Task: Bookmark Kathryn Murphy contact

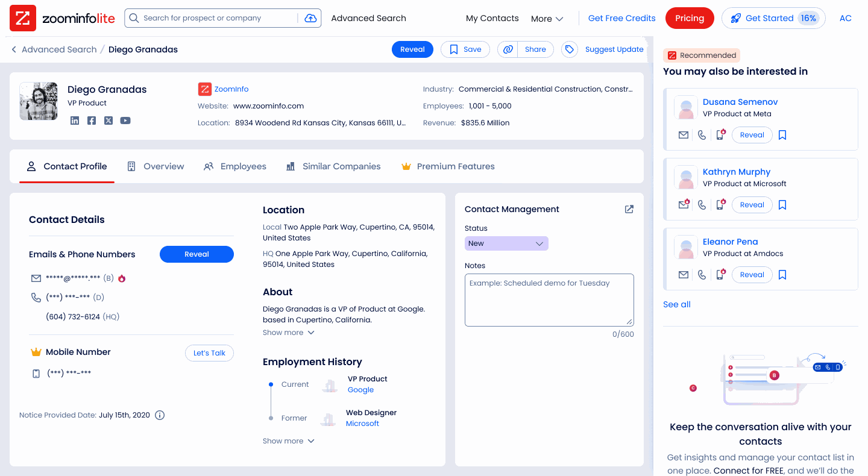Action: pyautogui.click(x=782, y=205)
